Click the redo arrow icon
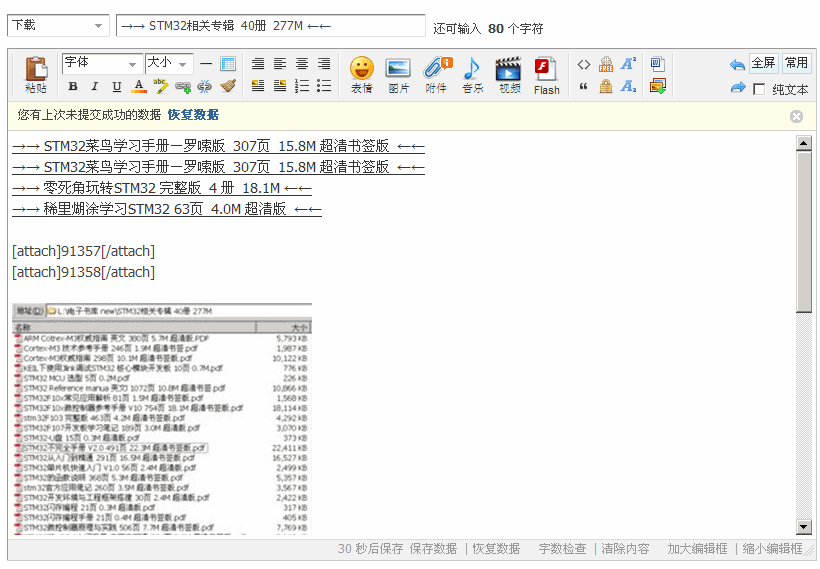820x569 pixels. 737,87
